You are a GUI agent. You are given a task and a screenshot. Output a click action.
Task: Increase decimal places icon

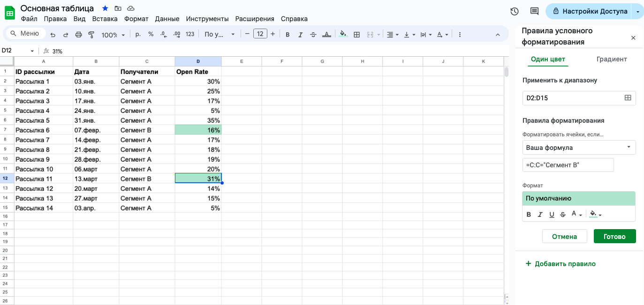click(x=177, y=34)
